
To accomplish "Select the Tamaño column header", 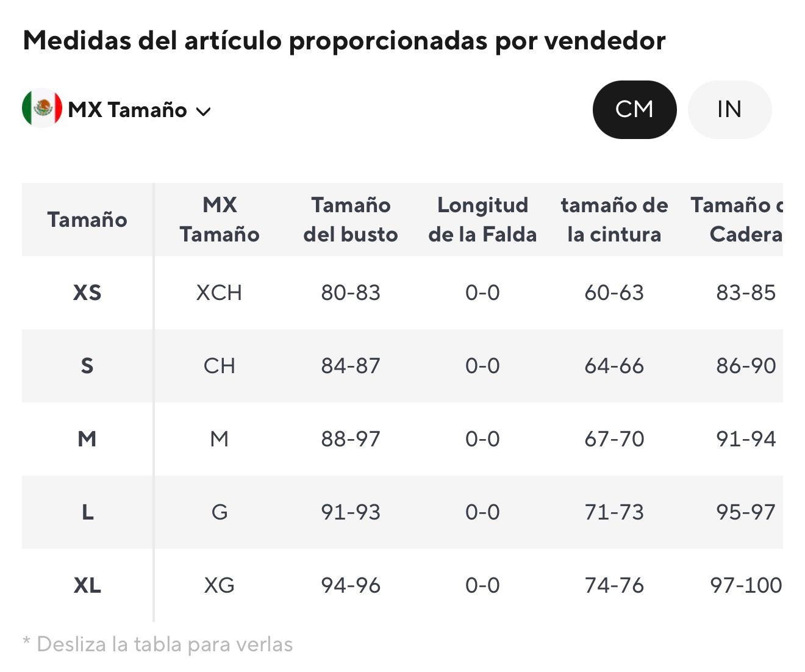I will [87, 220].
